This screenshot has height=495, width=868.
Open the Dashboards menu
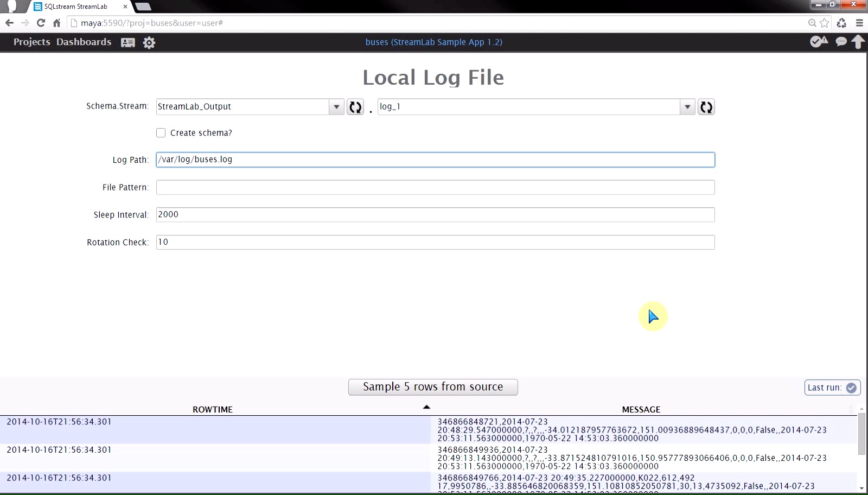coord(84,42)
